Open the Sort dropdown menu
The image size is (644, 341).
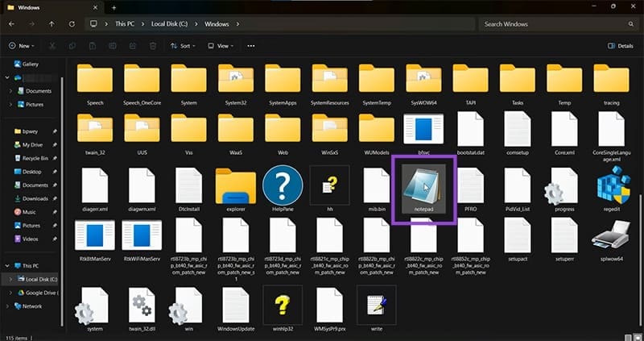tap(184, 46)
